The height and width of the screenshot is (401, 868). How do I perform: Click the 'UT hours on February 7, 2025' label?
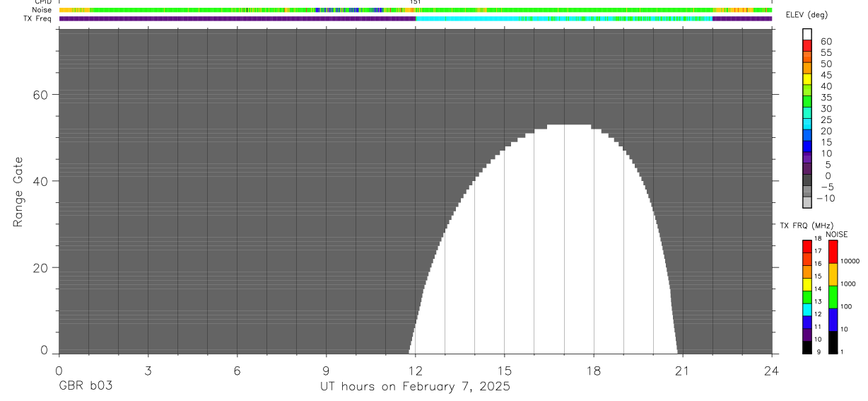(x=415, y=387)
